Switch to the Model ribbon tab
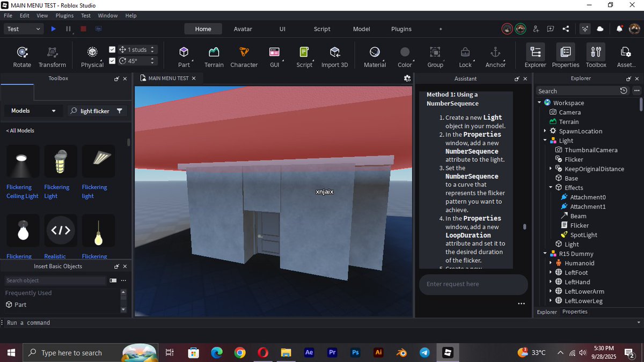Screen dimensions: 644x362 [x=361, y=29]
